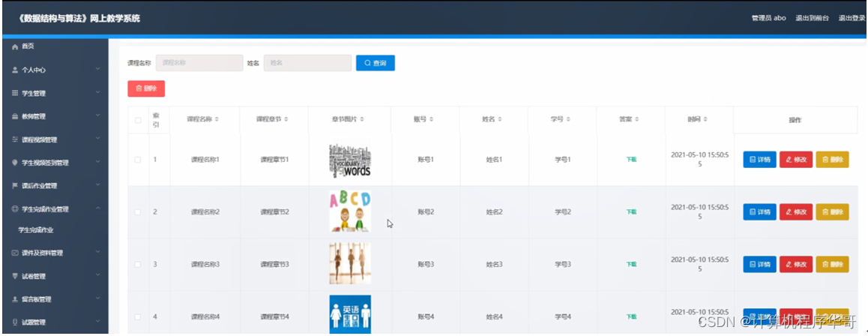Click the 下载 link in row 4

coord(631,317)
